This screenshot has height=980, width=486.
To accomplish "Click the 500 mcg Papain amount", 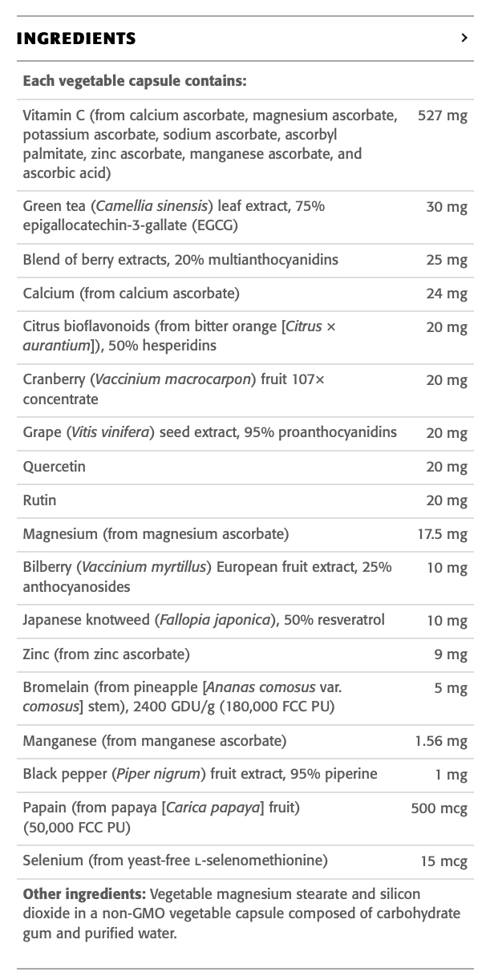I will pos(439,808).
